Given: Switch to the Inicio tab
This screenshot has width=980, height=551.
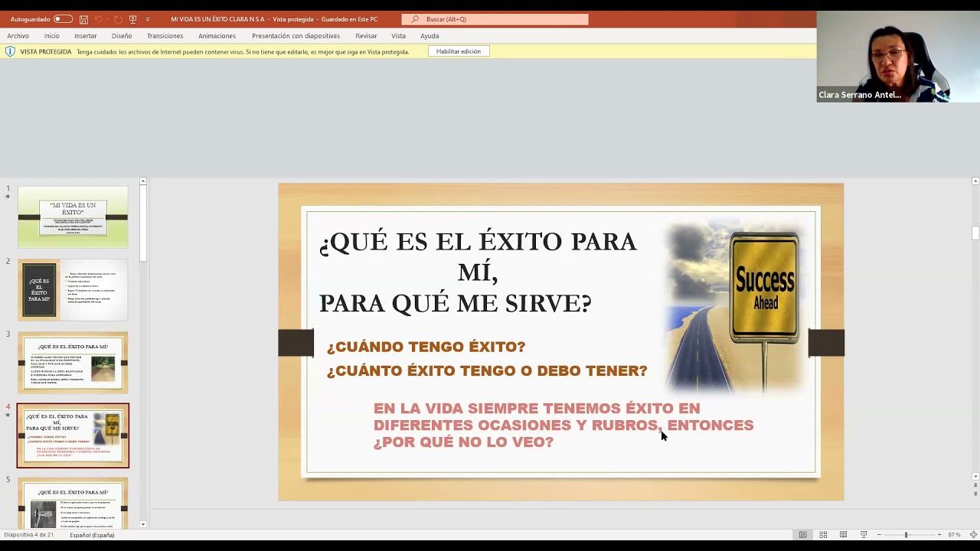Looking at the screenshot, I should (51, 36).
